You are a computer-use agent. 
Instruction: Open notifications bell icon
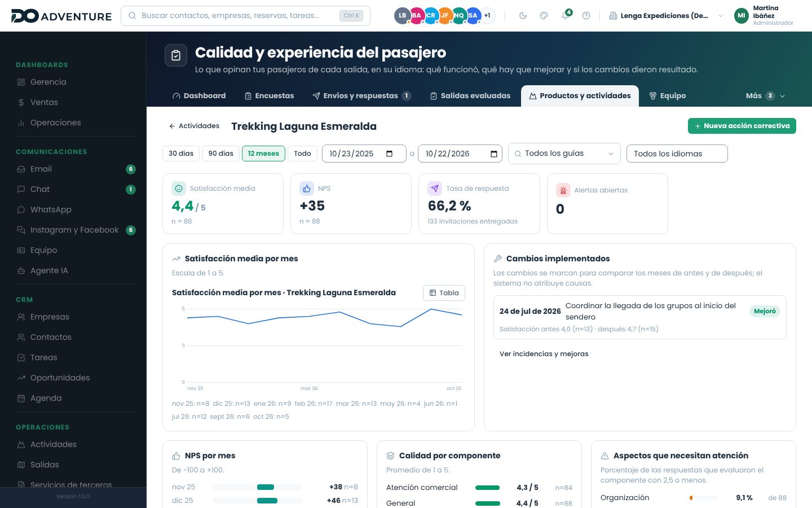click(x=565, y=16)
